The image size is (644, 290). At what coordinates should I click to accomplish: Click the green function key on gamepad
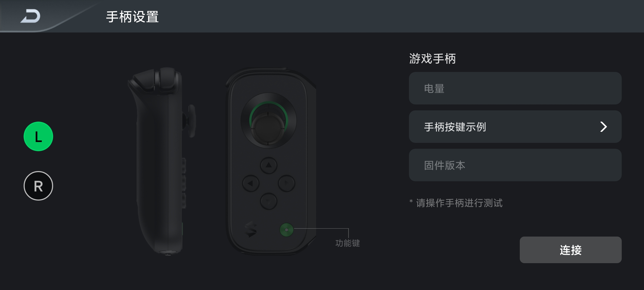point(287,230)
